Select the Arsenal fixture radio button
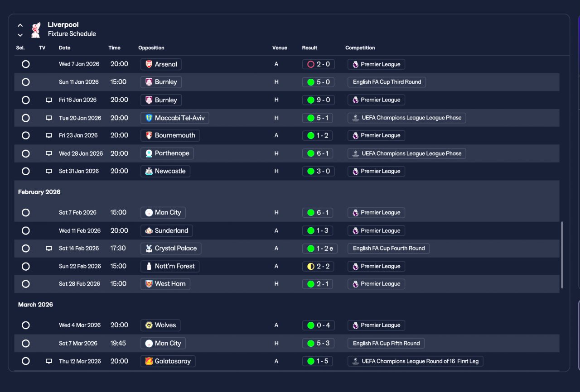The width and height of the screenshot is (580, 392). point(26,64)
